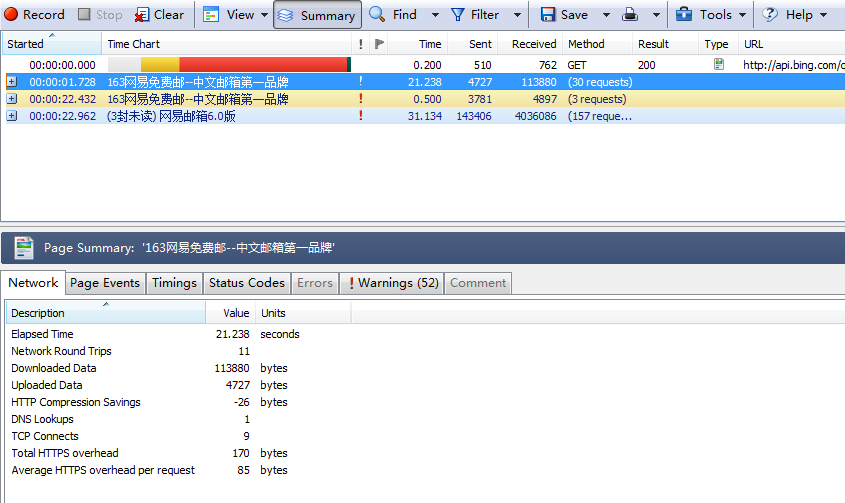Expand the 30 requests page group

[12, 82]
